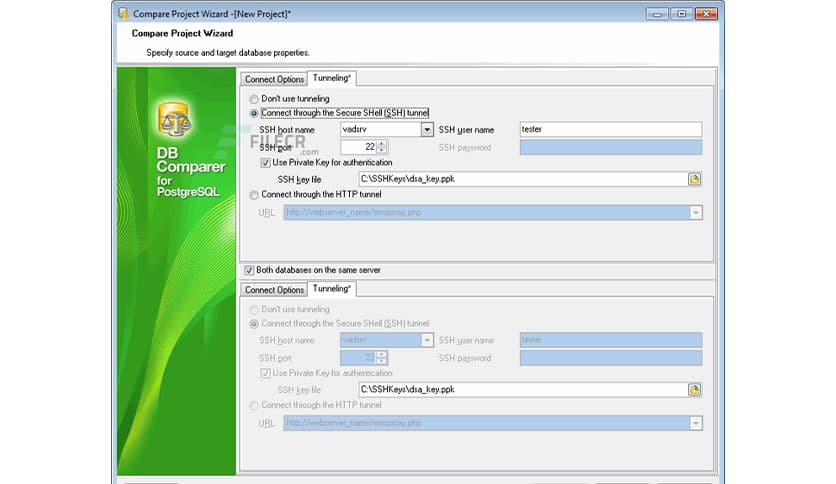Increase upper SSH port value
836x484 pixels.
[382, 143]
